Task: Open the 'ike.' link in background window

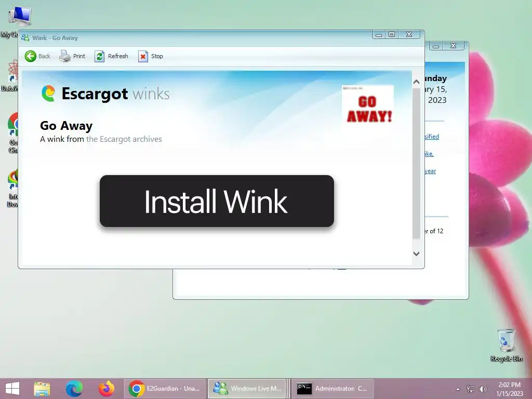Action: pyautogui.click(x=429, y=154)
